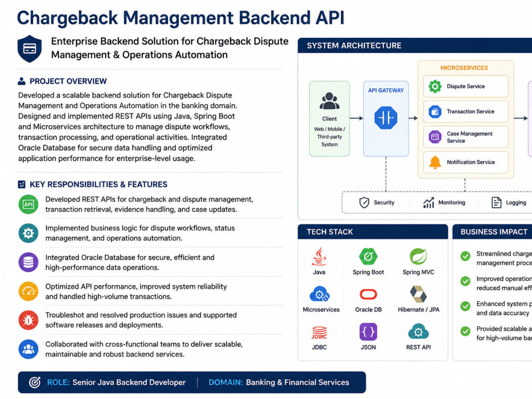
Task: Click the purple database stack icon
Action: pyautogui.click(x=28, y=262)
